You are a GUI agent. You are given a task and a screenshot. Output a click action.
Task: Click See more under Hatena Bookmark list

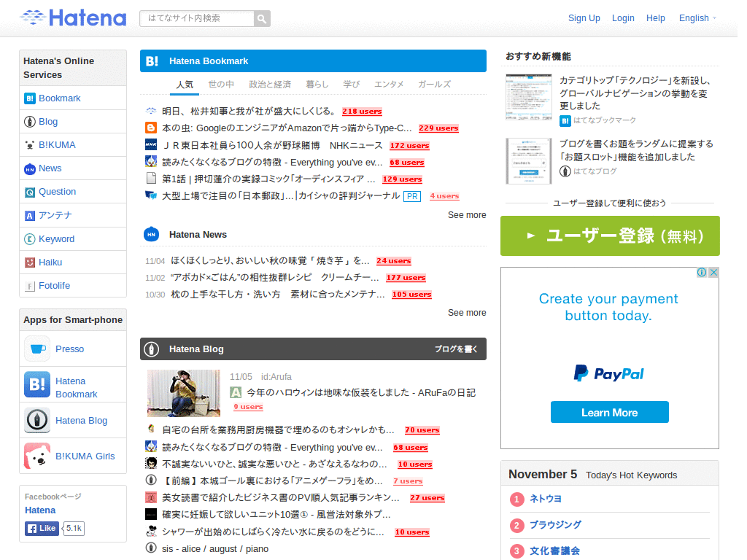coord(467,215)
